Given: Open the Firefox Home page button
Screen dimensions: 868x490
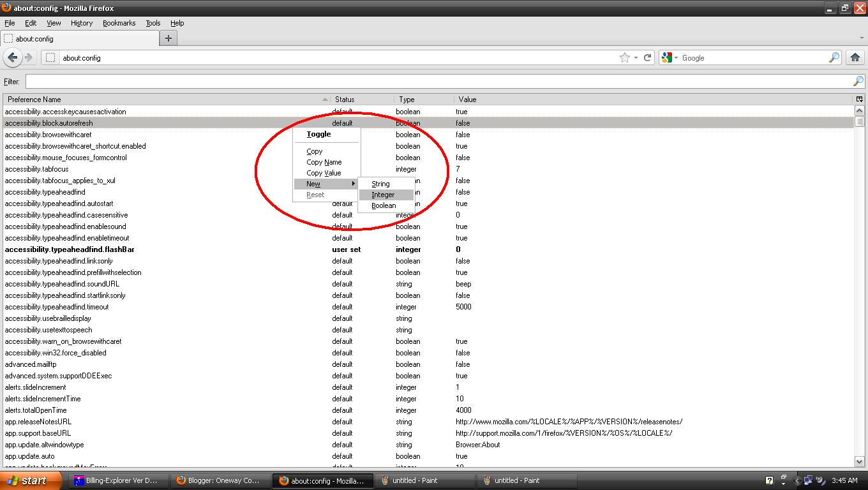Looking at the screenshot, I should point(855,57).
